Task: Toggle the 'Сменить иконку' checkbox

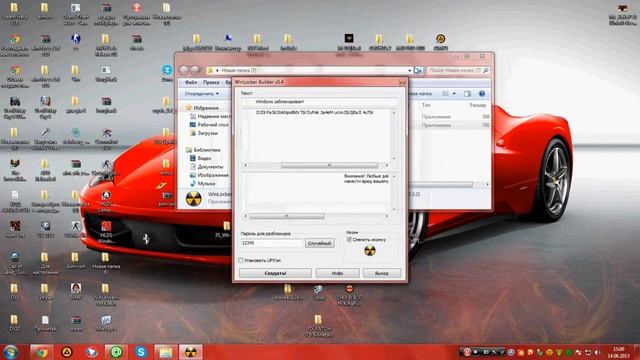Action: point(349,240)
